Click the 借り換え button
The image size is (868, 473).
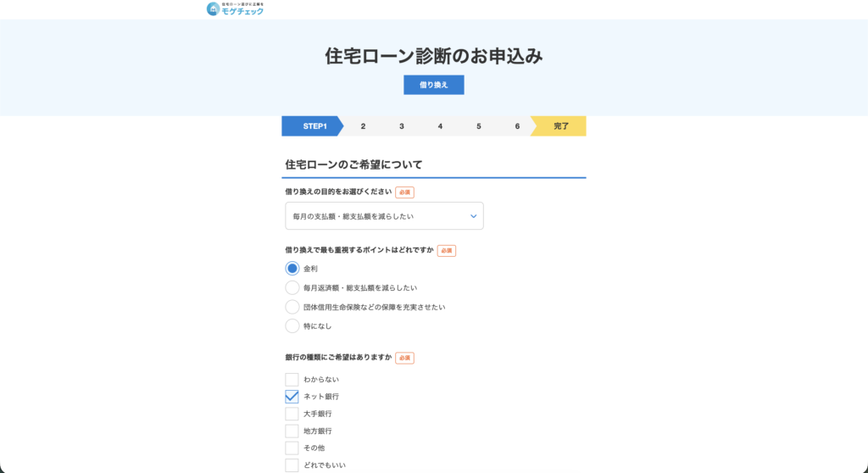[x=433, y=85]
